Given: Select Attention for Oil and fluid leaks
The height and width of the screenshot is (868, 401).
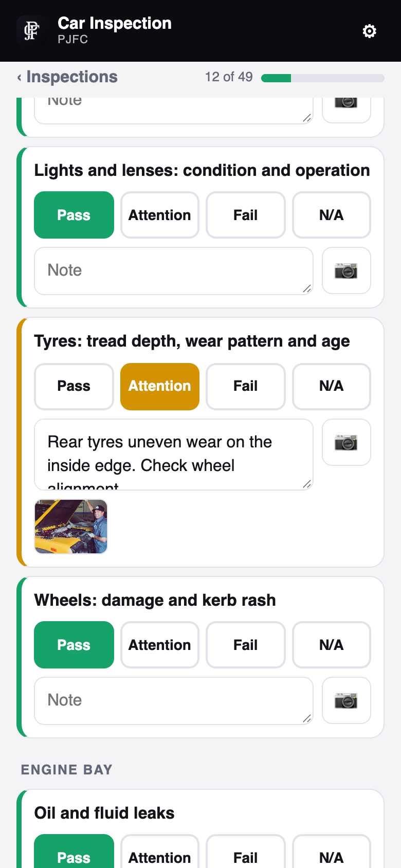Looking at the screenshot, I should 160,853.
